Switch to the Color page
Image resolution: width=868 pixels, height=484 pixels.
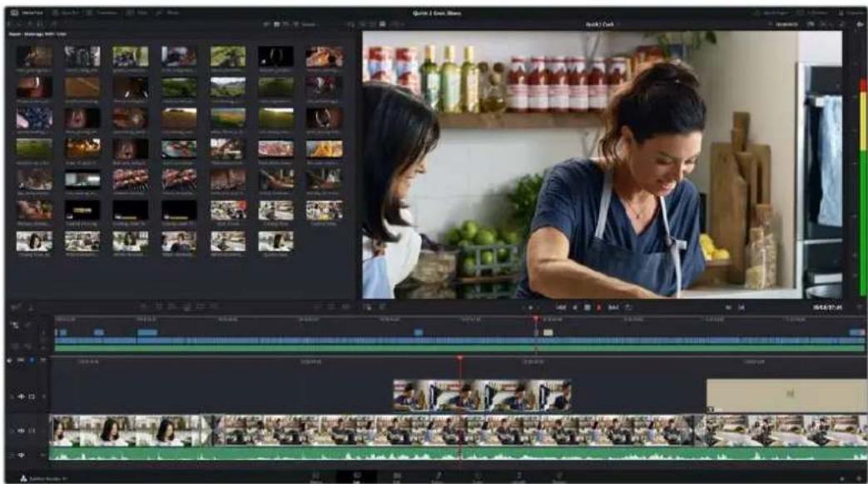tap(478, 477)
